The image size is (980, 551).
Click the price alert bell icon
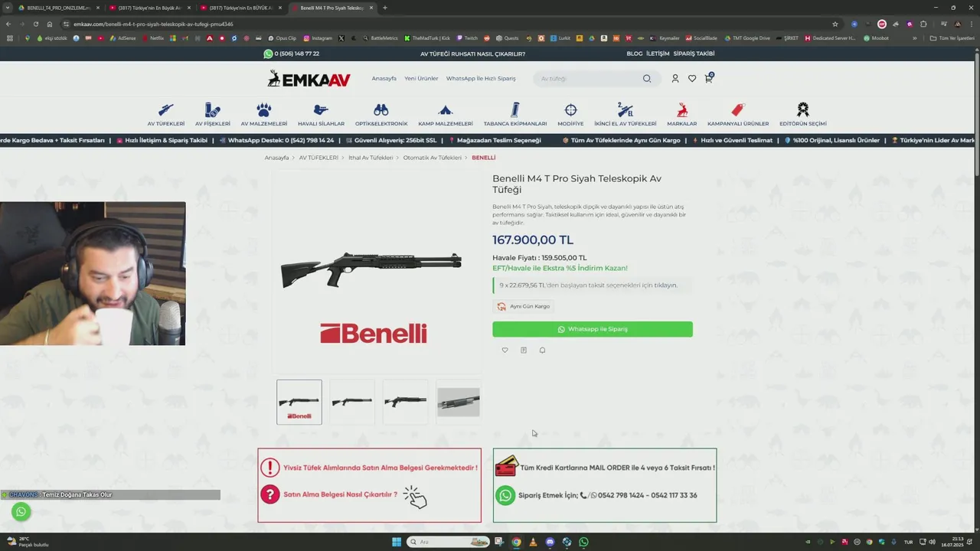pos(542,350)
